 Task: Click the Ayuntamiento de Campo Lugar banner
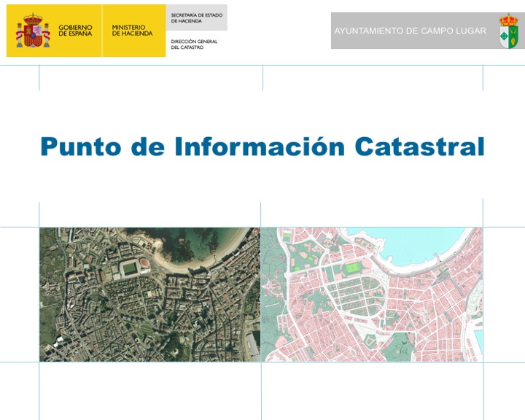(x=410, y=31)
